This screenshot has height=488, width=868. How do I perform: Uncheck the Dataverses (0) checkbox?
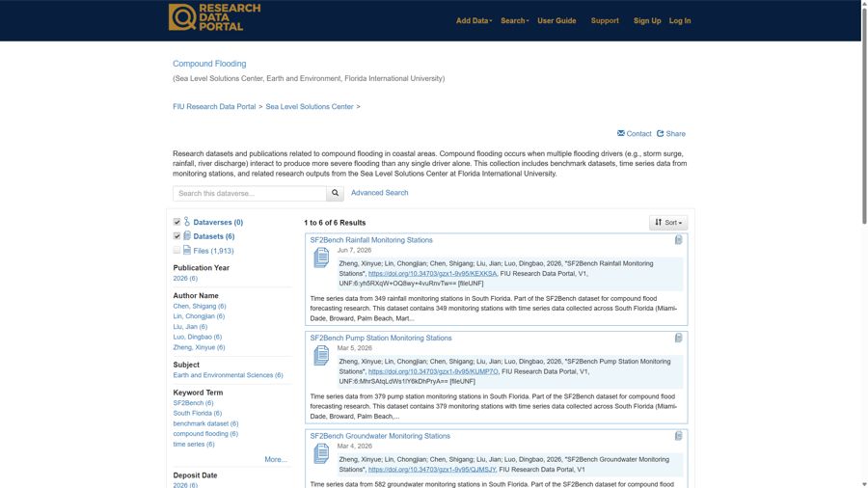click(x=176, y=222)
